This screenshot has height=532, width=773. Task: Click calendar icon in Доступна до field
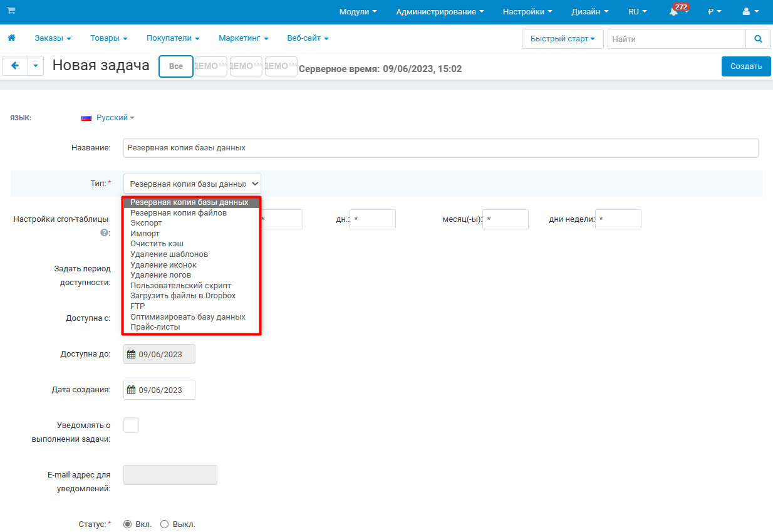[132, 354]
